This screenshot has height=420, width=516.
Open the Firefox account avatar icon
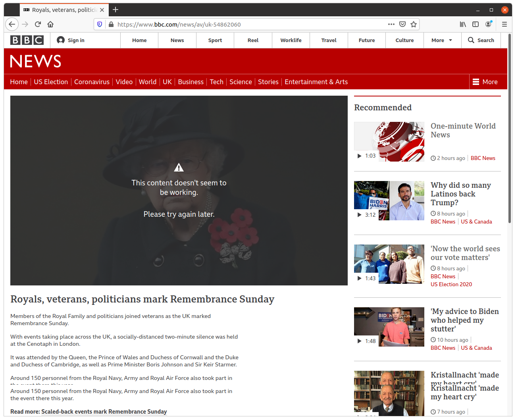click(x=489, y=24)
